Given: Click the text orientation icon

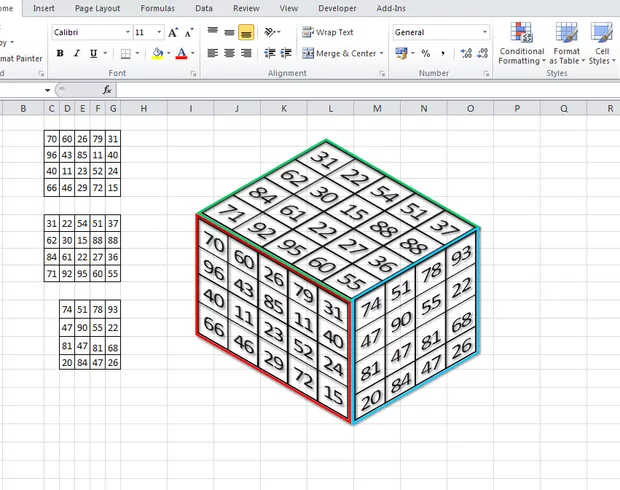Looking at the screenshot, I should click(271, 32).
